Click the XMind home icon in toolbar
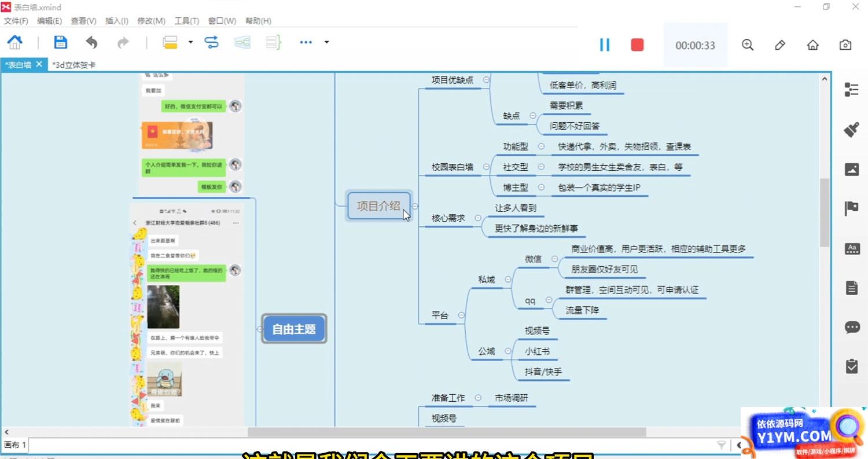This screenshot has height=459, width=868. (x=14, y=42)
